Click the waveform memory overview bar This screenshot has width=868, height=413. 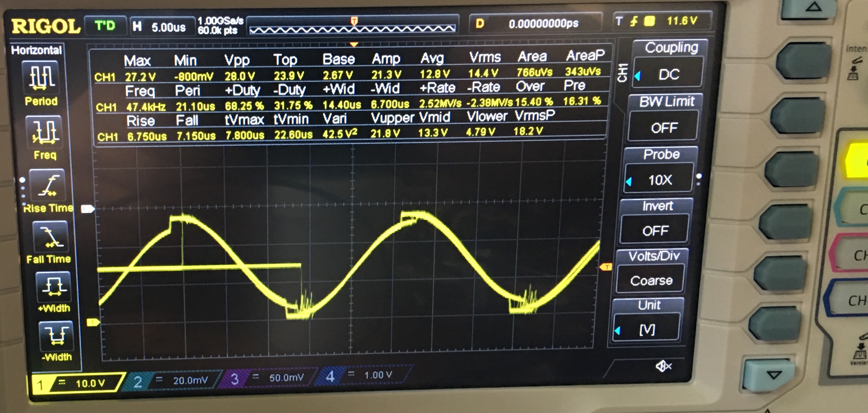pyautogui.click(x=352, y=29)
